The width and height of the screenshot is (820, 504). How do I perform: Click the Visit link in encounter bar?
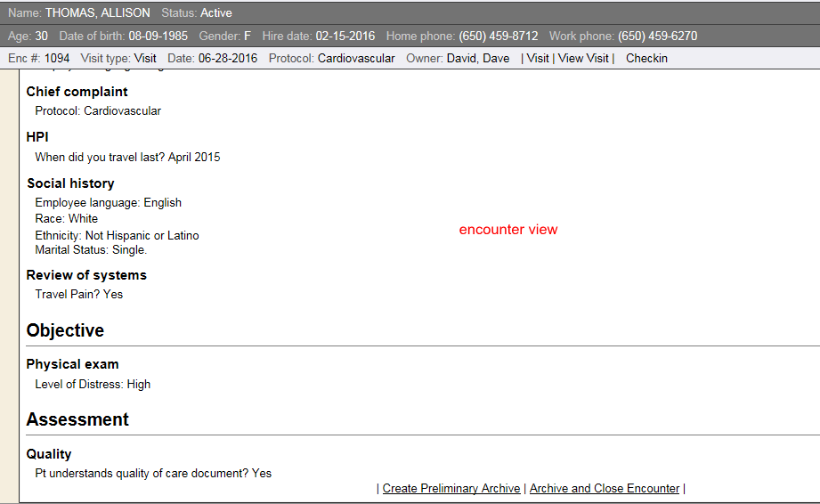pyautogui.click(x=538, y=58)
